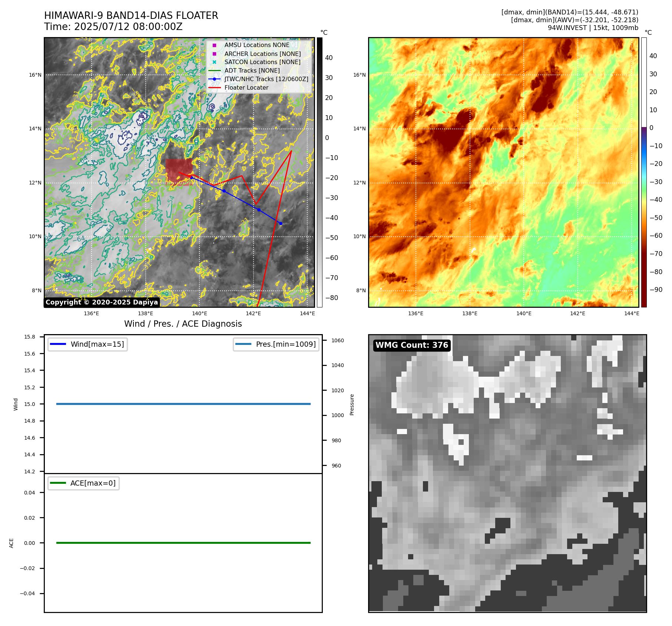
Task: Click the green ACE line in lower chart
Action: click(x=183, y=543)
